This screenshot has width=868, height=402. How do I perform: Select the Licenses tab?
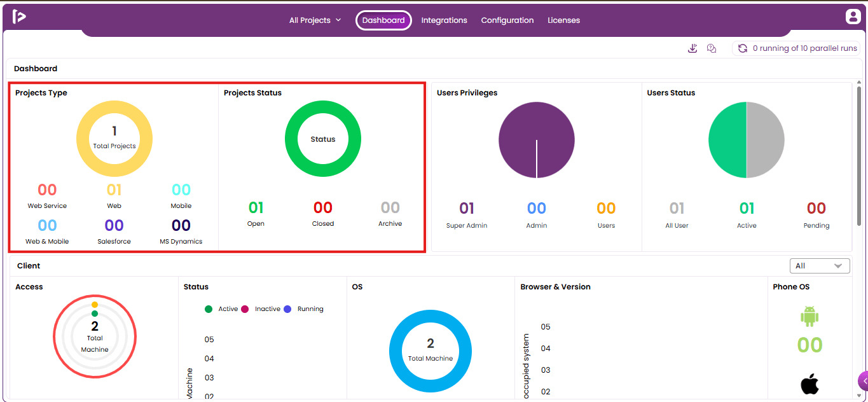[x=564, y=20]
